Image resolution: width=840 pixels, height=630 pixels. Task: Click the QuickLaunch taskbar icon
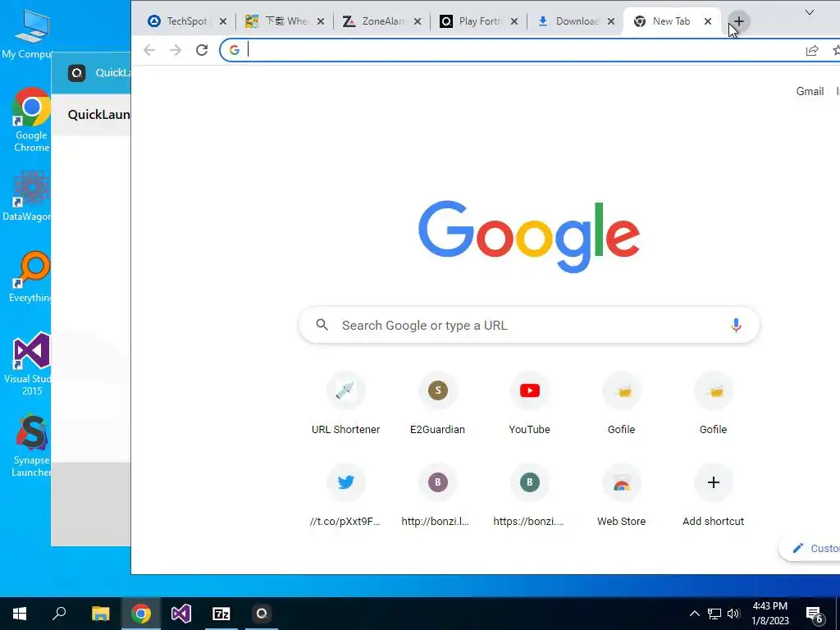262,614
